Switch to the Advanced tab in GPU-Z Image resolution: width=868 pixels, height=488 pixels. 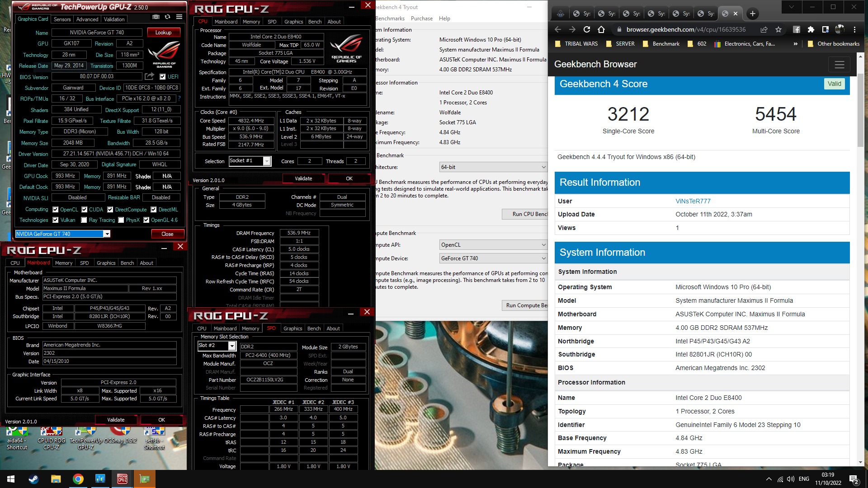pyautogui.click(x=87, y=19)
